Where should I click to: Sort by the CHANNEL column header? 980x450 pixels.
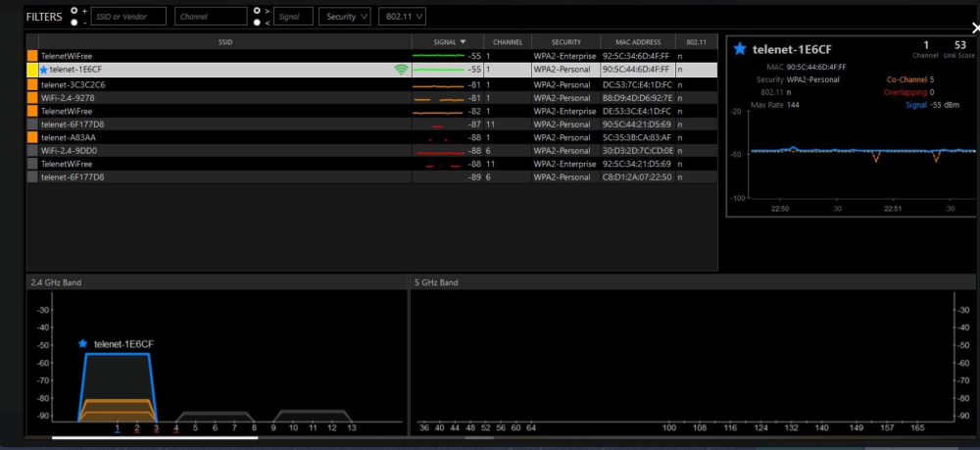click(508, 42)
